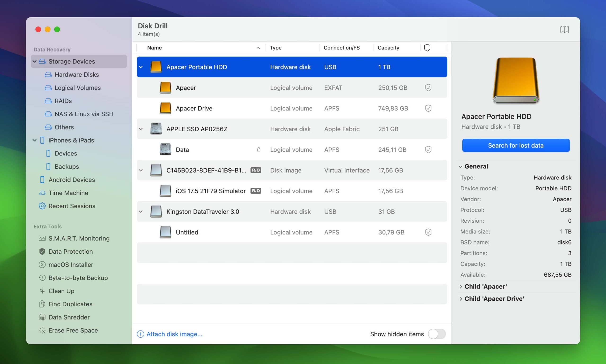Click the lock icon on Data row
The image size is (606, 364).
(x=258, y=149)
